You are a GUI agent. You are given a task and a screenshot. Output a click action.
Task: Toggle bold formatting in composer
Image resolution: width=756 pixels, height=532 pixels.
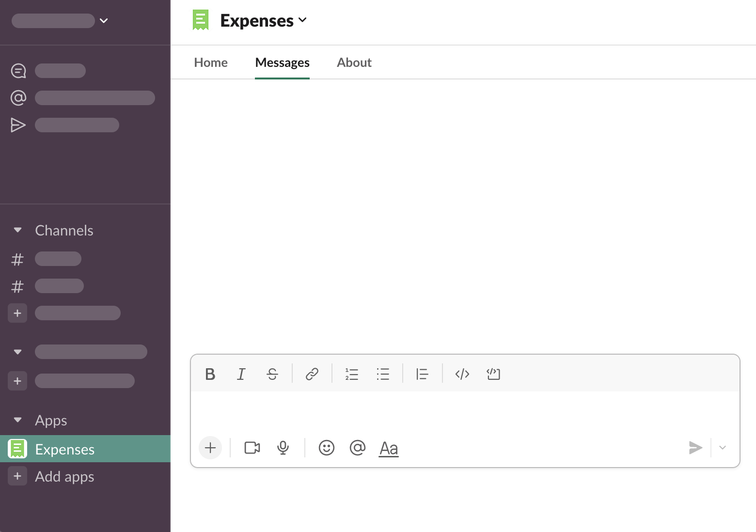point(210,374)
